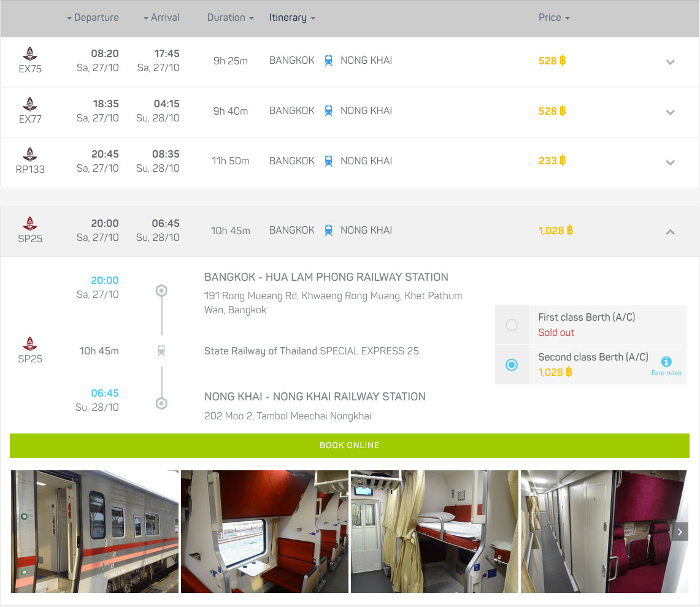The height and width of the screenshot is (607, 700).
Task: Select the sold out First class Berth option
Action: pos(512,324)
